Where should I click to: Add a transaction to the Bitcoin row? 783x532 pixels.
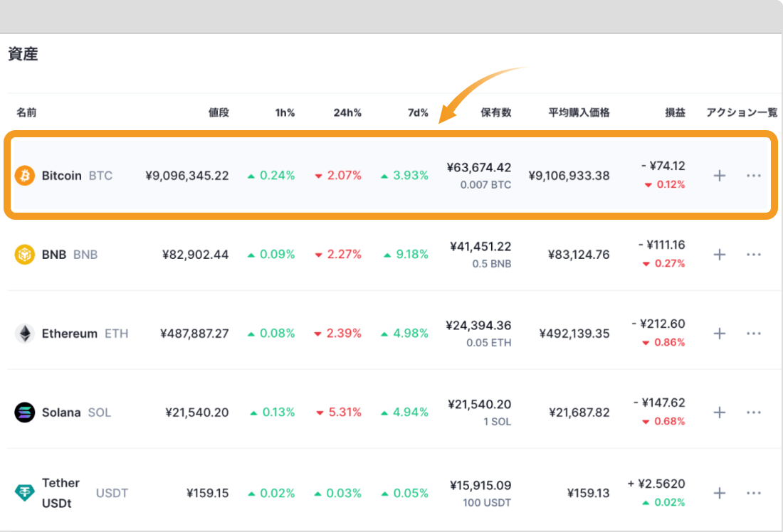point(720,176)
